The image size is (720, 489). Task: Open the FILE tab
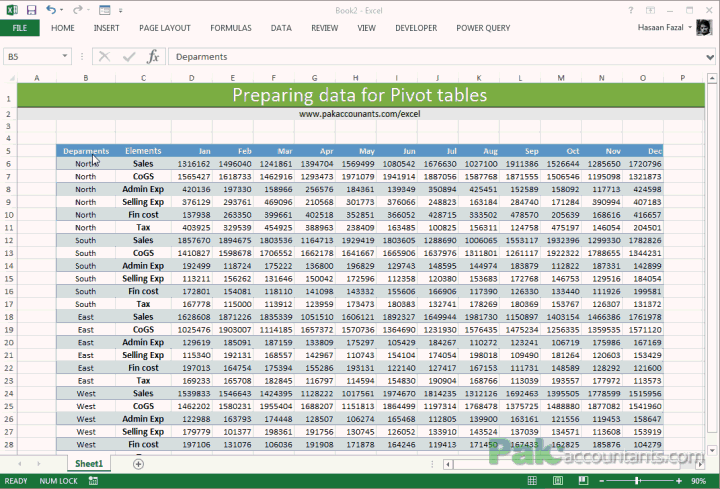point(19,28)
